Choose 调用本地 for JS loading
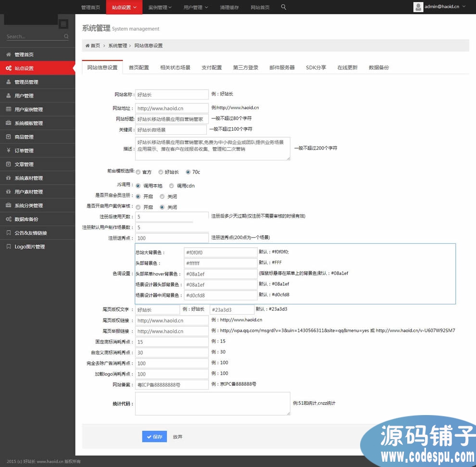 [138, 186]
